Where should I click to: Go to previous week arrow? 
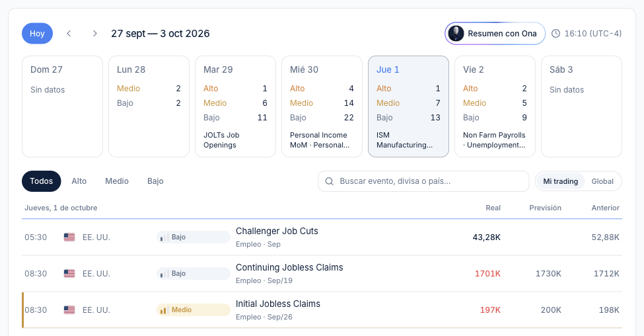tap(69, 33)
